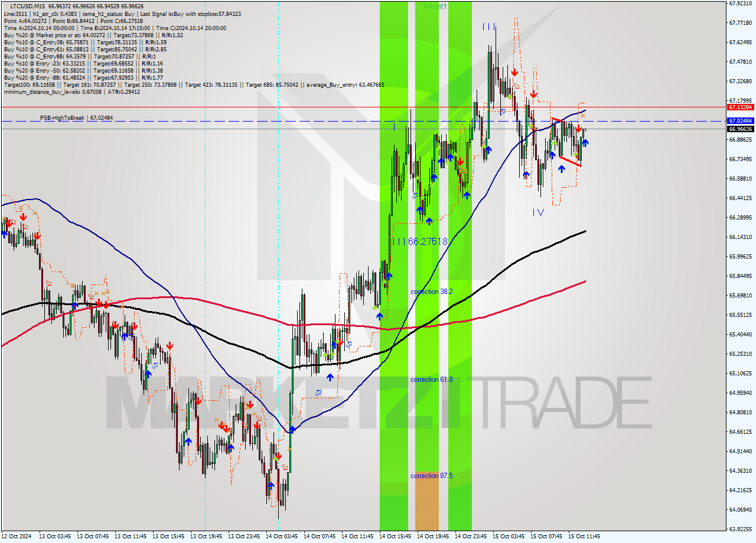Viewport: 756px width, 543px height.
Task: Click the 'correction 61.8' label
Action: (432, 380)
